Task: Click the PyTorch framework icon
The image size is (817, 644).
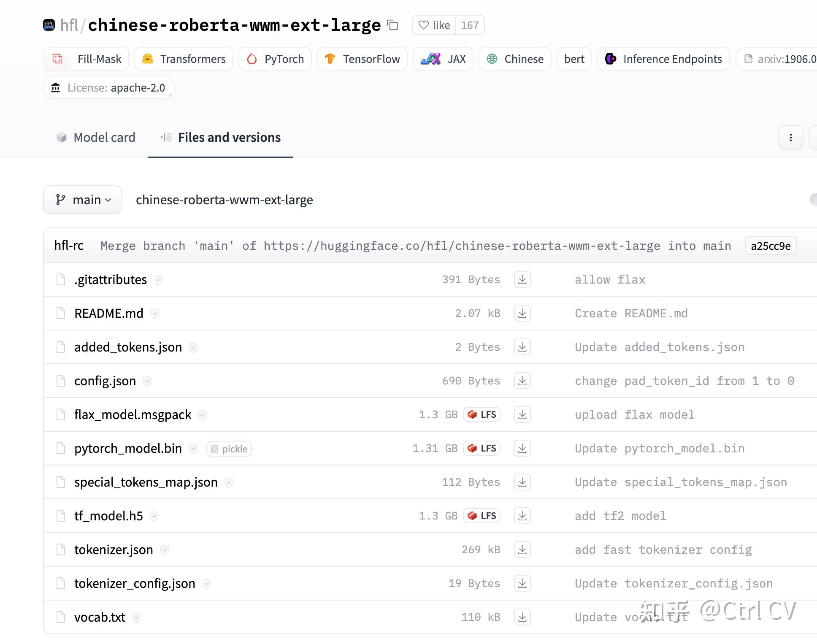Action: (252, 59)
